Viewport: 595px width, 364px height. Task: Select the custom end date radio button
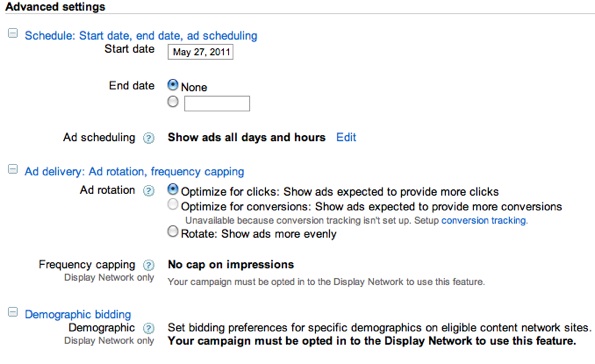coord(173,102)
